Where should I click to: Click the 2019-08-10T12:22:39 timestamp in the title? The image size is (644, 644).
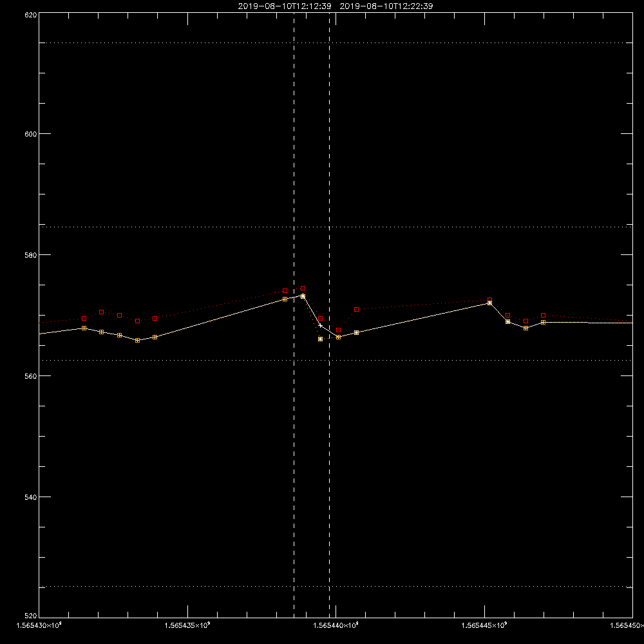click(x=386, y=6)
